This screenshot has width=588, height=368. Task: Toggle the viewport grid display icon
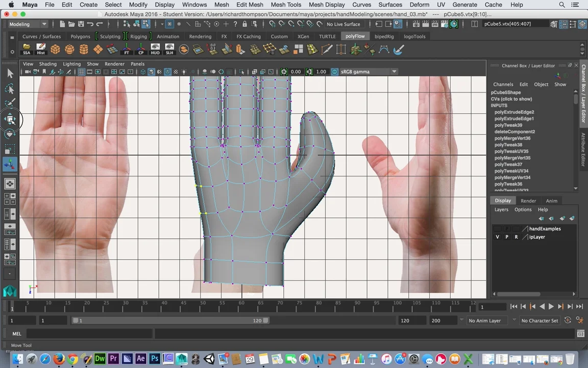(x=81, y=72)
